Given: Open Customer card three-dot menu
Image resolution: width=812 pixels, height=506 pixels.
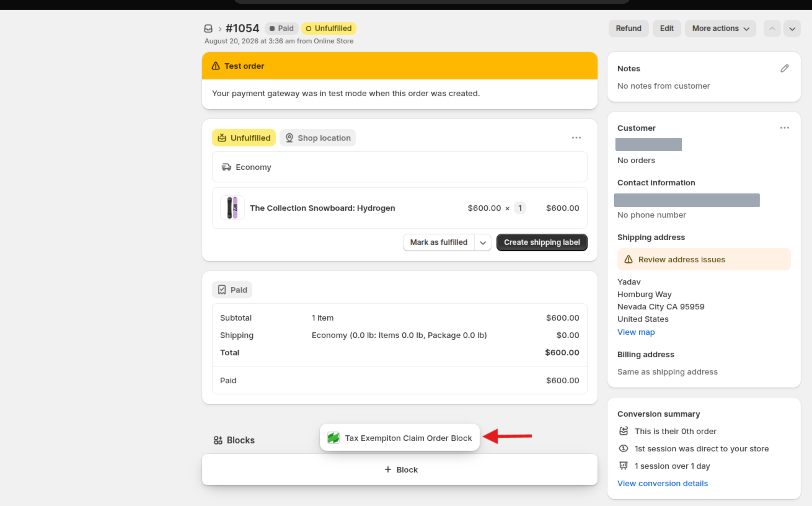Looking at the screenshot, I should point(785,128).
